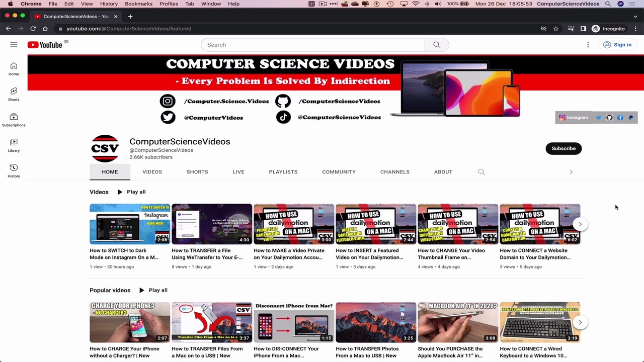
Task: Open a new tab with plus button
Action: pos(130,16)
